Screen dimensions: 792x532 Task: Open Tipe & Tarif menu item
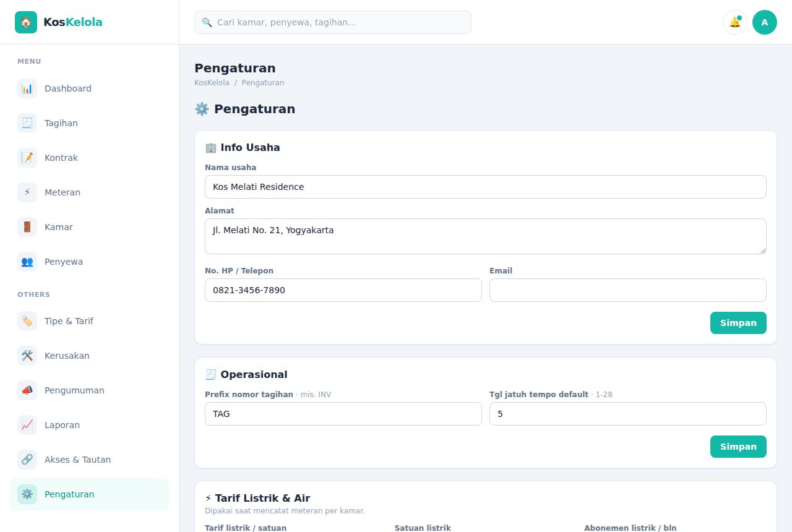point(89,321)
